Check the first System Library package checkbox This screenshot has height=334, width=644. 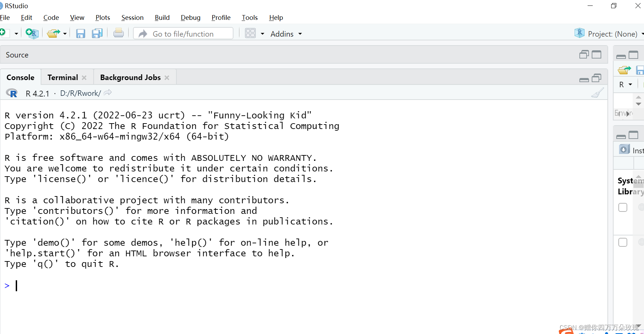[623, 207]
